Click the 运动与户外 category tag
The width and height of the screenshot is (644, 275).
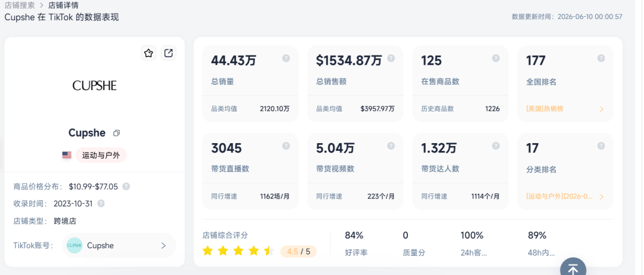[101, 155]
